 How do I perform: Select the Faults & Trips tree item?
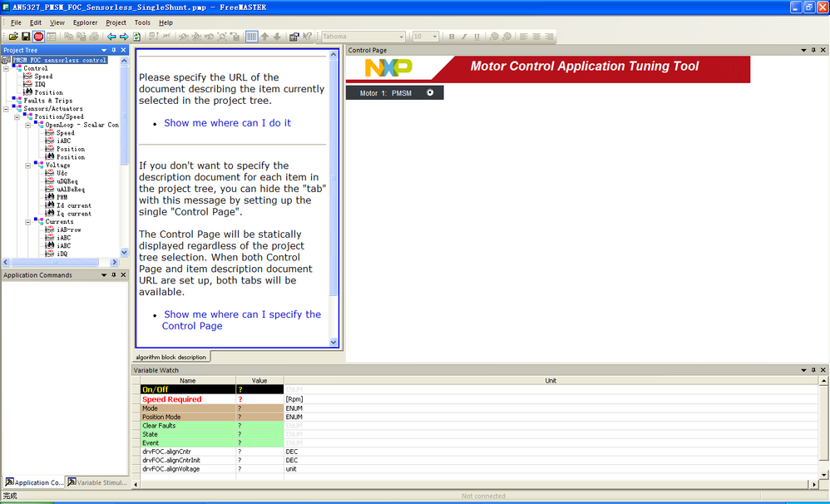[x=47, y=101]
